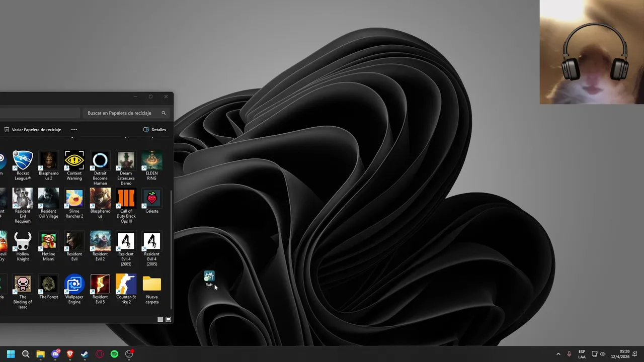Open Spotify from the taskbar
The width and height of the screenshot is (644, 362).
pyautogui.click(x=114, y=354)
